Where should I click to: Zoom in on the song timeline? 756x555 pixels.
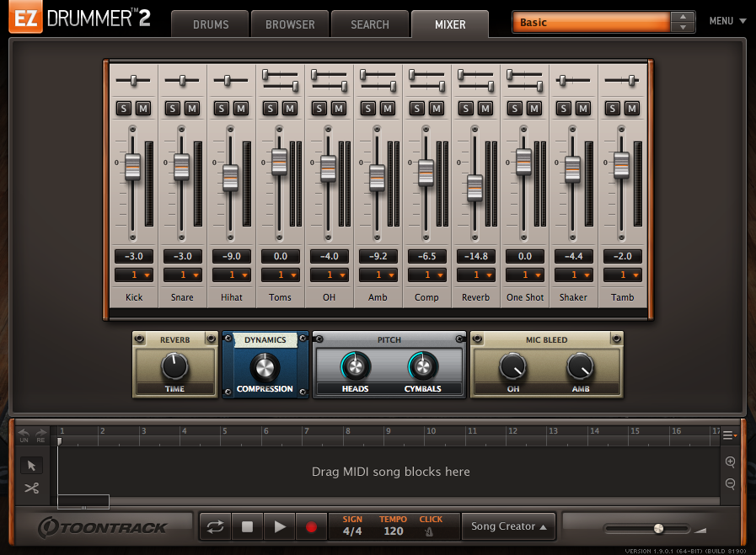coord(730,462)
